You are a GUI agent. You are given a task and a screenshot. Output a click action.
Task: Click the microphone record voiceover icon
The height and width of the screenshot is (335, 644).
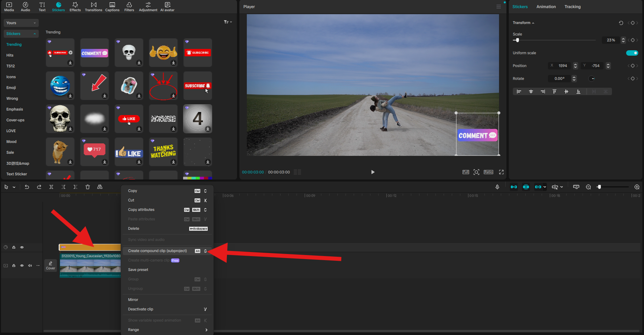[497, 187]
